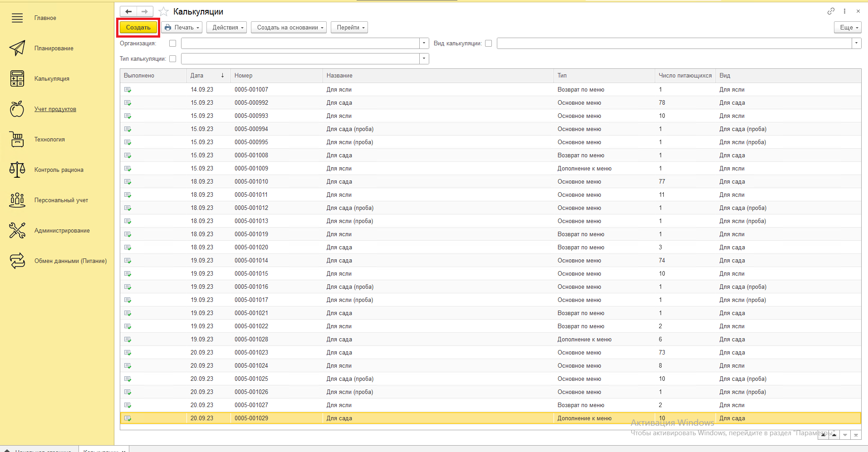
Task: Open the Учет продуктов apple icon
Action: pyautogui.click(x=17, y=109)
